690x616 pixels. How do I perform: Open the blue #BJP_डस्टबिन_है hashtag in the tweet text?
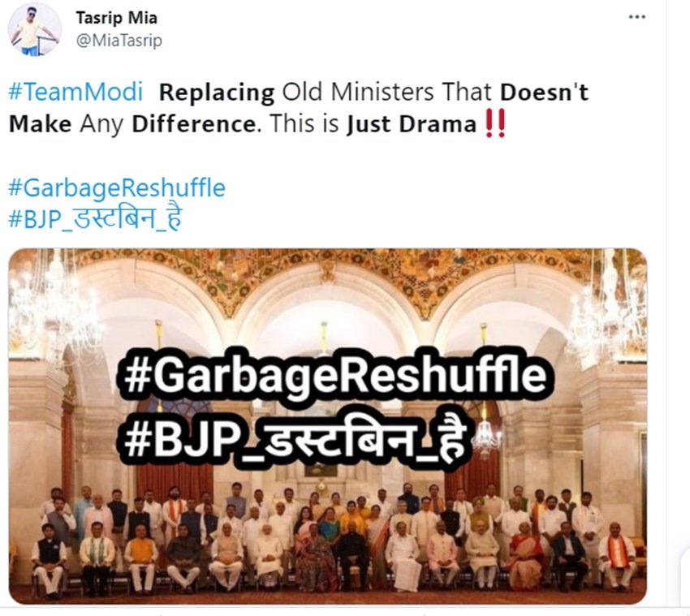tap(95, 218)
